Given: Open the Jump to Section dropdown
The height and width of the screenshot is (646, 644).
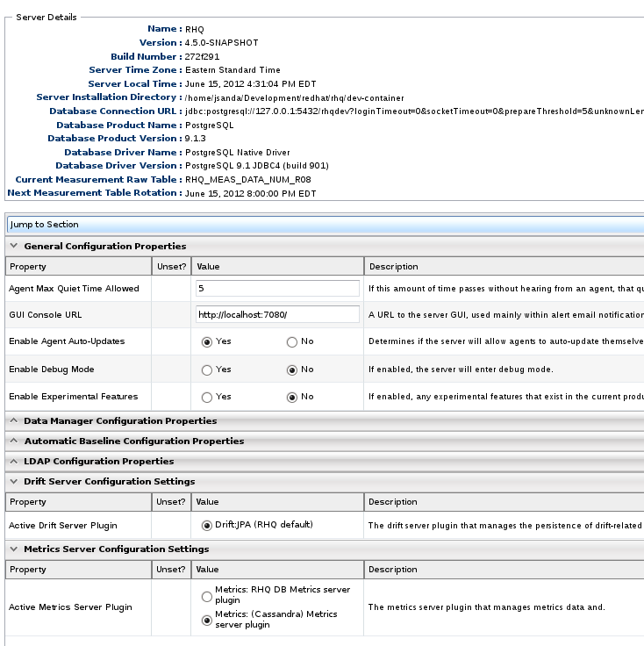Looking at the screenshot, I should [326, 225].
